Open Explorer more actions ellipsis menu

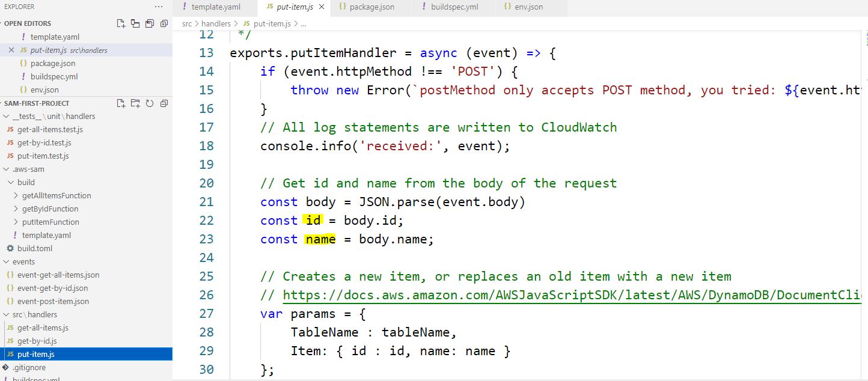[x=159, y=7]
